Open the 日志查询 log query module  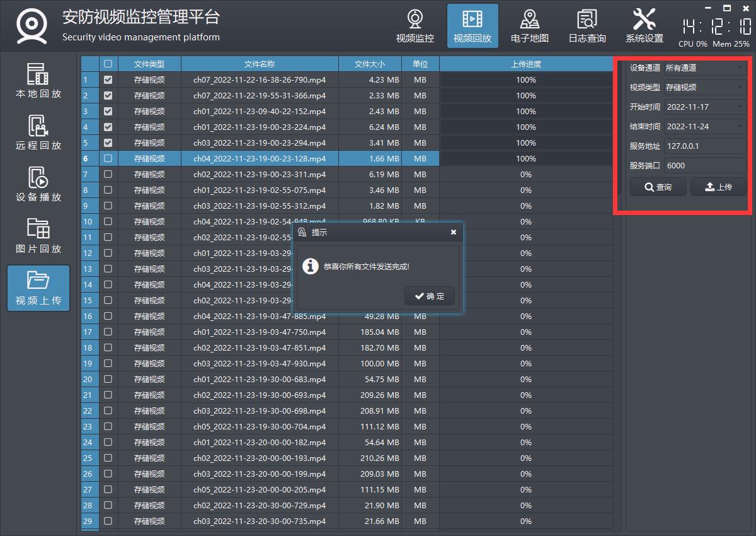(587, 26)
